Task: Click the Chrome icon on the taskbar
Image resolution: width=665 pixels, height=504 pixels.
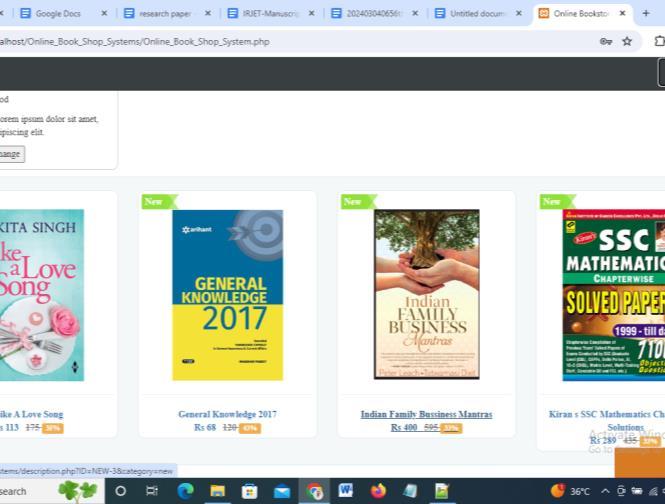Action: point(314,491)
